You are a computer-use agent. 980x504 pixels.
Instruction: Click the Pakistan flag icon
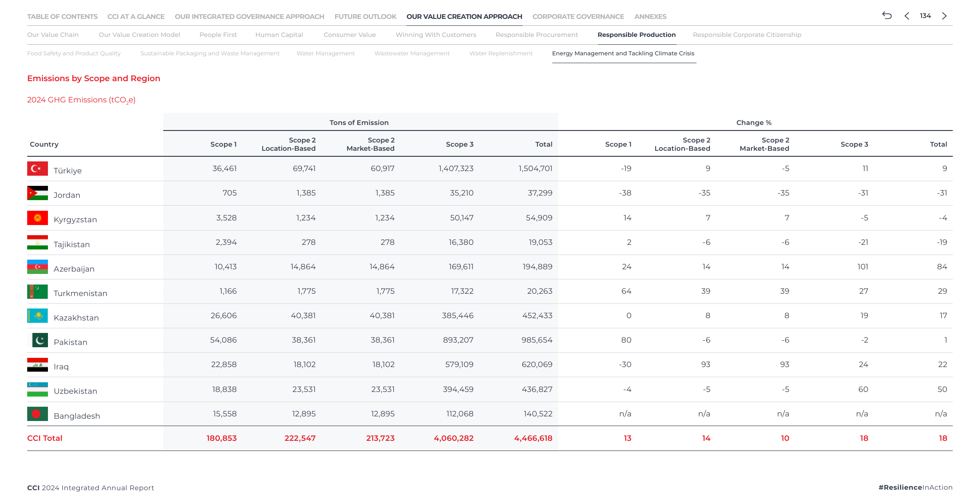click(x=37, y=340)
